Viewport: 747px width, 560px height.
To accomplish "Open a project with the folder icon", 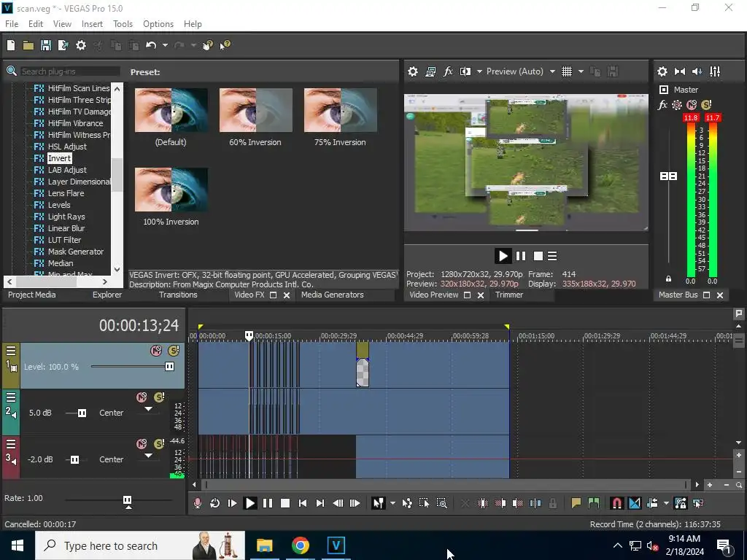I will point(28,45).
